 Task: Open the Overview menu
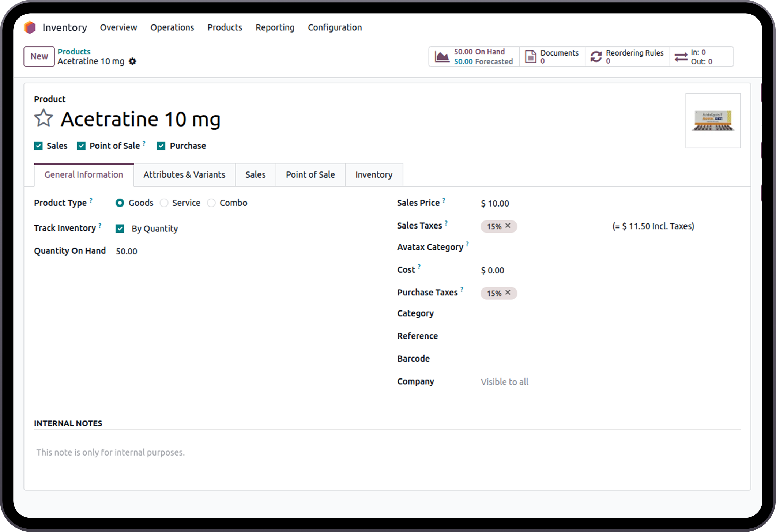click(x=118, y=27)
